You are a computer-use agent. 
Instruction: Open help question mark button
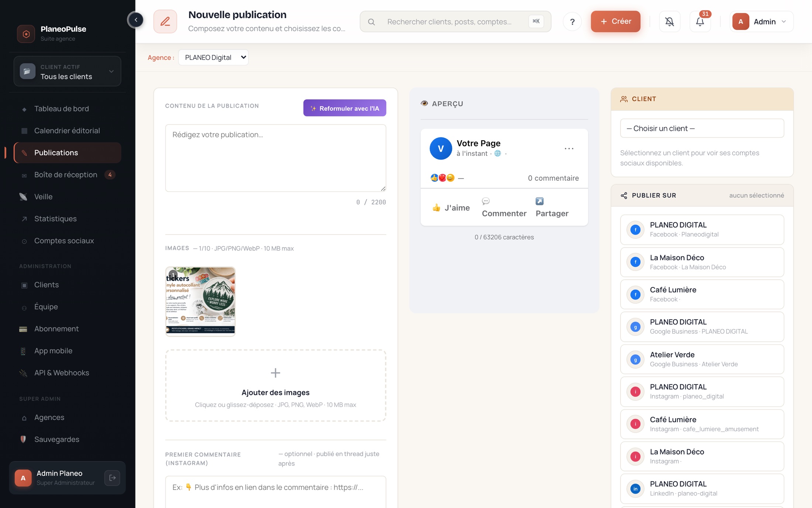(572, 21)
